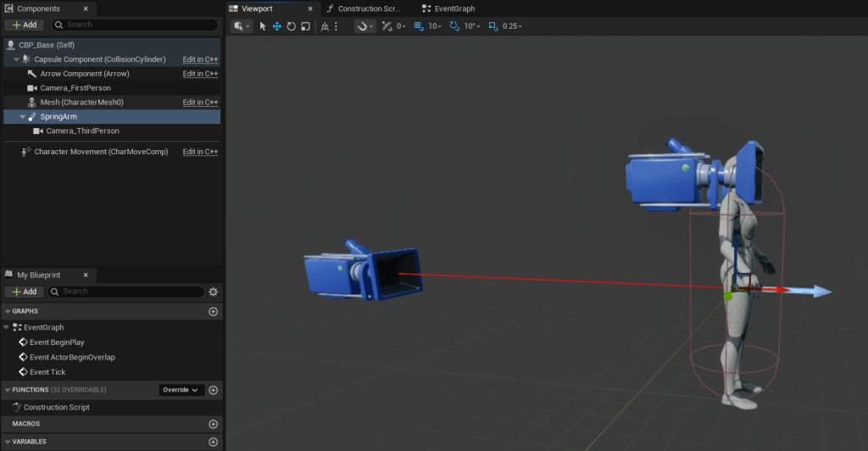Toggle scale snapping icon
Viewport: 868px width, 451px height.
pos(492,26)
